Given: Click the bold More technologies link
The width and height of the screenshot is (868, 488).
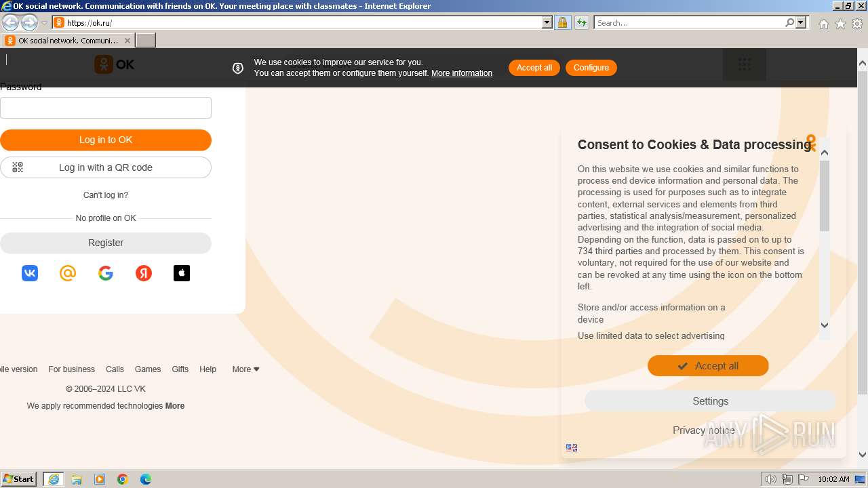Looking at the screenshot, I should tap(175, 406).
